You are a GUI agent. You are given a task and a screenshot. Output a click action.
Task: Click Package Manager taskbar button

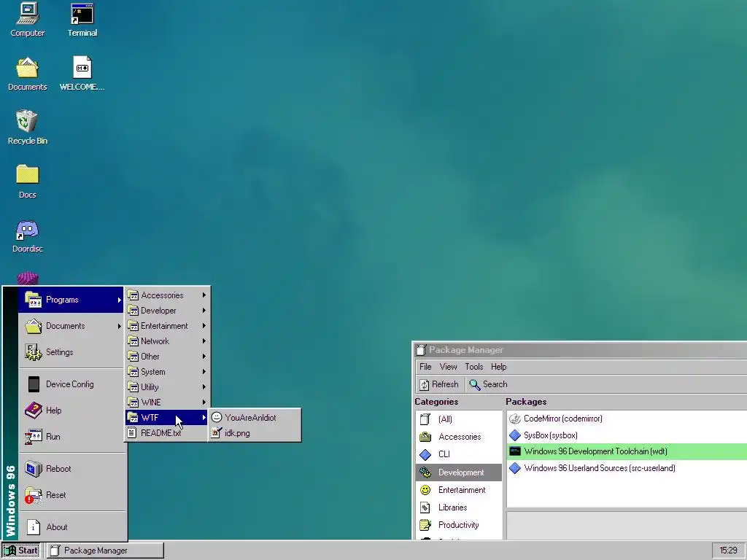tap(105, 551)
